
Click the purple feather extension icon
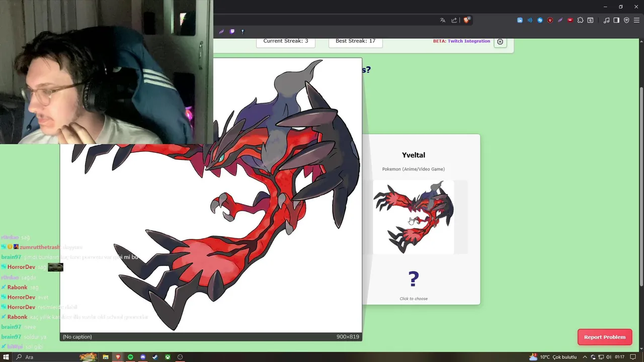coord(560,20)
